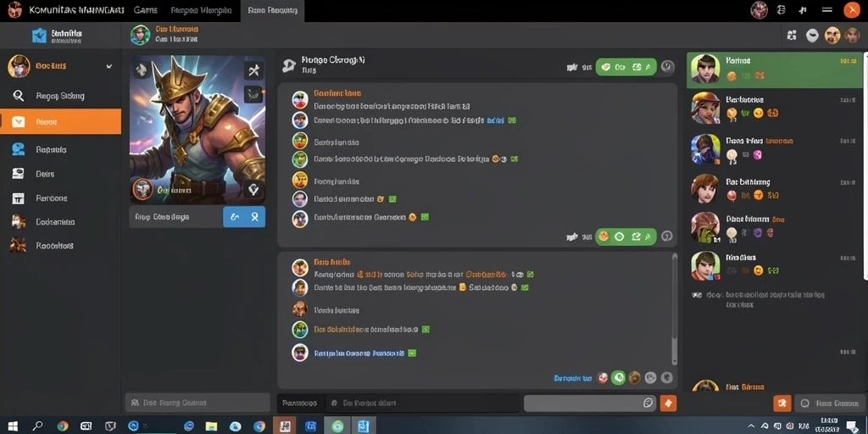The height and width of the screenshot is (434, 868).
Task: Click the grey round icon right of the top green pill
Action: (x=667, y=67)
